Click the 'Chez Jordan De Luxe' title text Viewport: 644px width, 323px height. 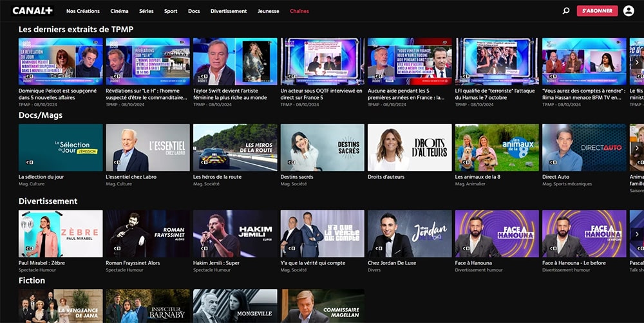pos(392,263)
